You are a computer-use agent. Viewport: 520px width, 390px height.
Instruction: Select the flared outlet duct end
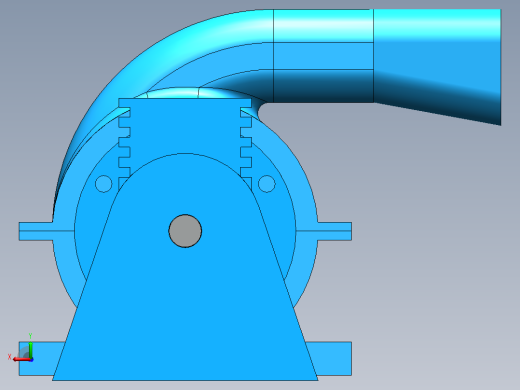tap(437, 67)
